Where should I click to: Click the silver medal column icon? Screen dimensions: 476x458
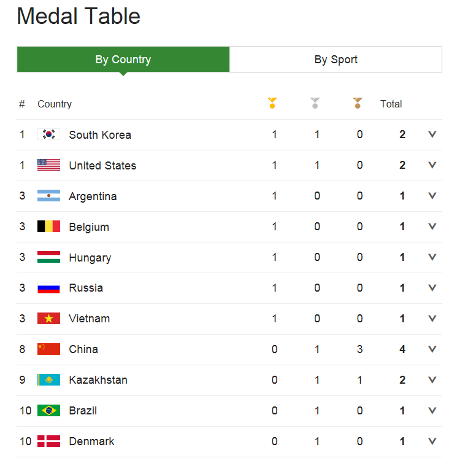pyautogui.click(x=315, y=103)
